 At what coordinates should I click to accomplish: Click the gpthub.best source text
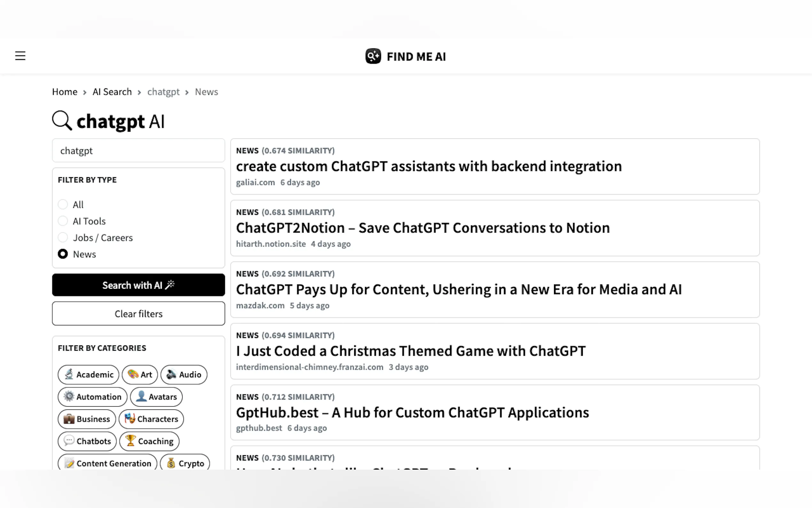click(259, 428)
